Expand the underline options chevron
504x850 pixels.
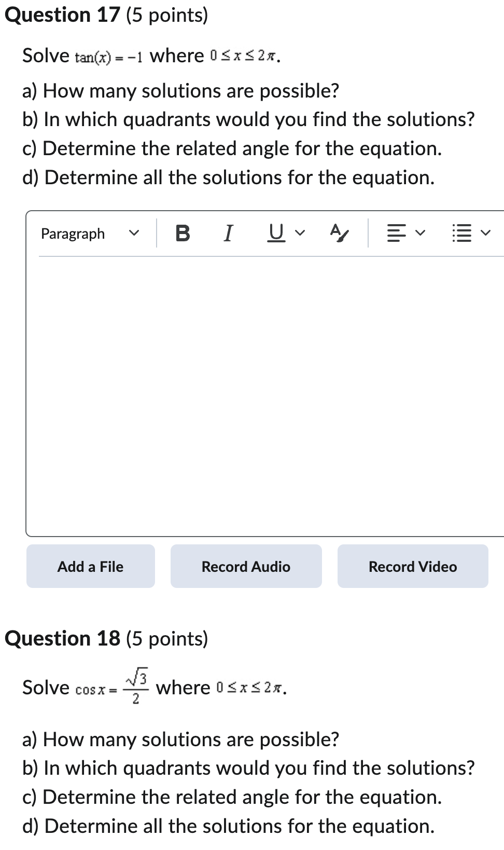click(x=300, y=233)
